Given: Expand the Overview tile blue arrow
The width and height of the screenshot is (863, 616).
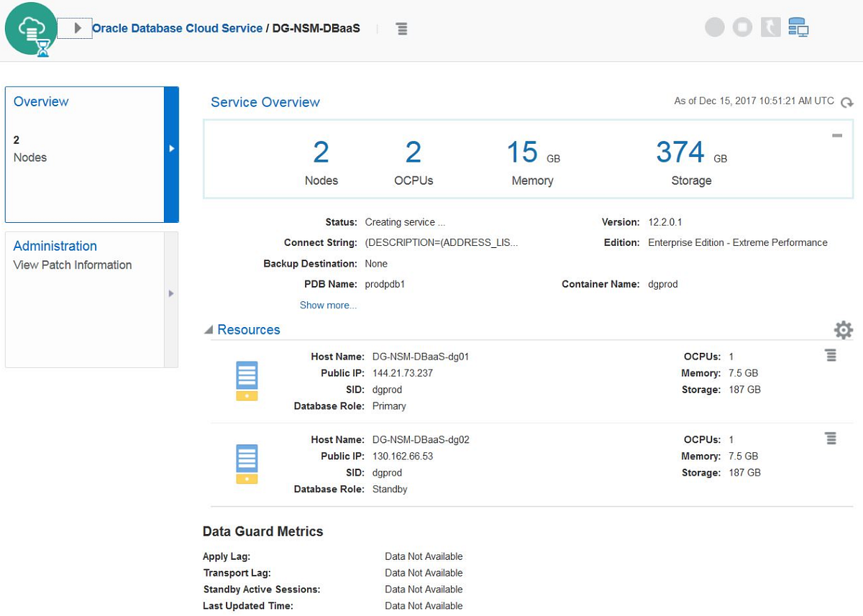Looking at the screenshot, I should tap(171, 148).
